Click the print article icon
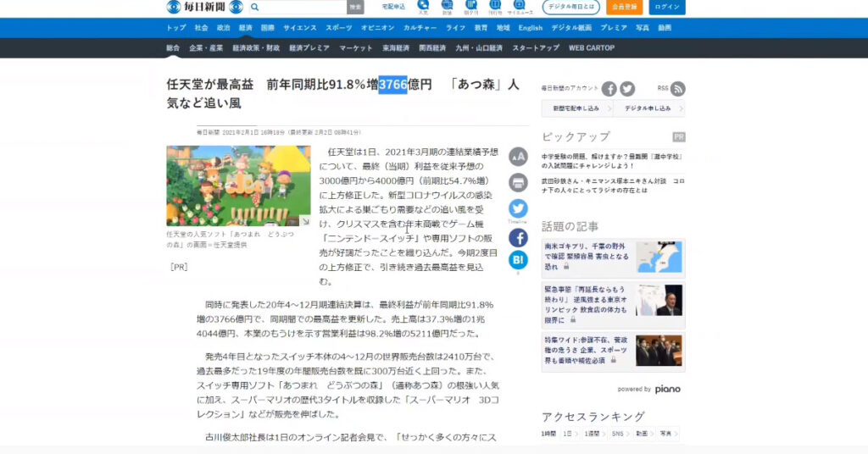 (518, 182)
